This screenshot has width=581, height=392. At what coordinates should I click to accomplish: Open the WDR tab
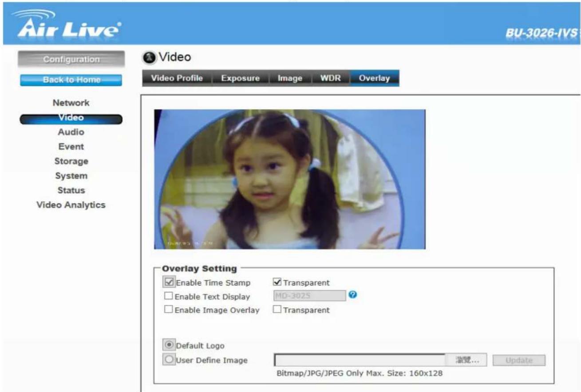point(330,78)
